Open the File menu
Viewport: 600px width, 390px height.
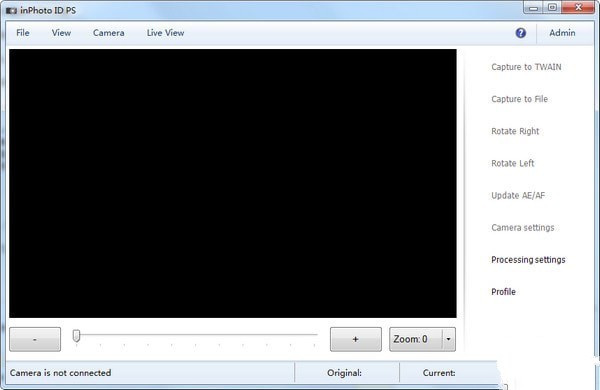click(x=23, y=33)
